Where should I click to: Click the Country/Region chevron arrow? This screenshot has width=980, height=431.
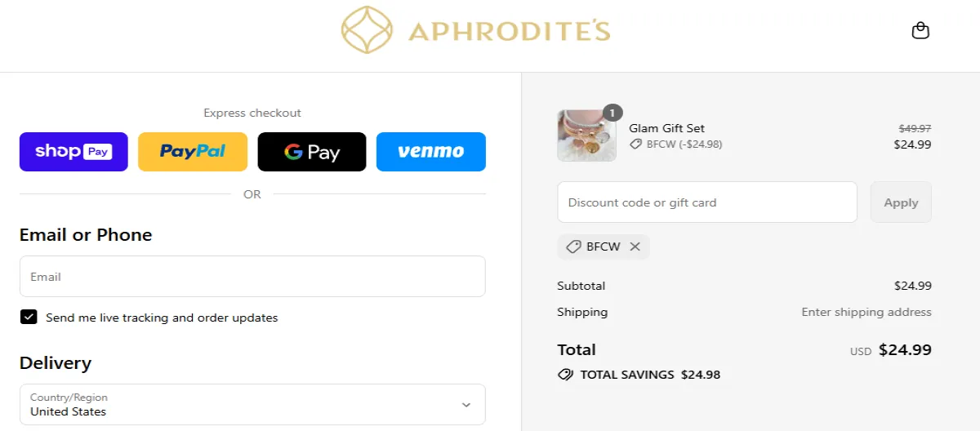(x=466, y=405)
